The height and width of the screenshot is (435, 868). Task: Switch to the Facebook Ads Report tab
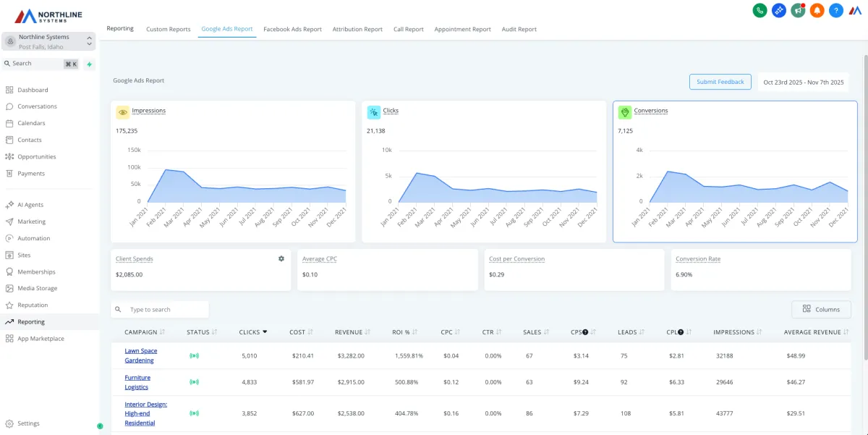click(292, 30)
